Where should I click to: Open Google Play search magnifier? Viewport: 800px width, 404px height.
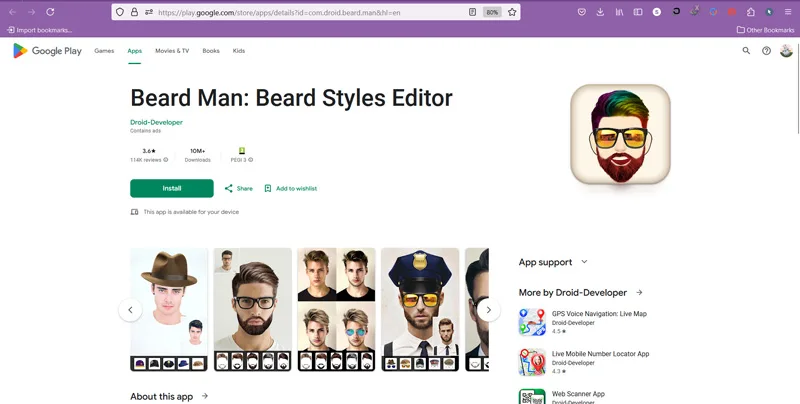[746, 50]
